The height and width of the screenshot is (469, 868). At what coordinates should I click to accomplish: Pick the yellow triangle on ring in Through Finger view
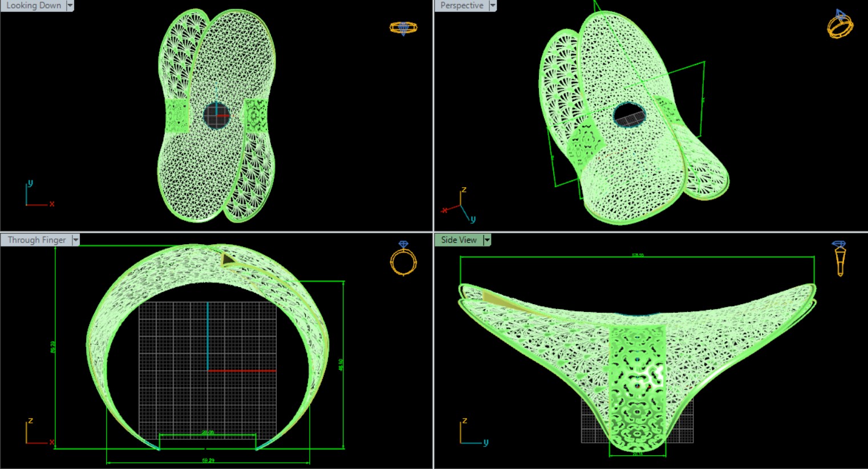tap(228, 260)
